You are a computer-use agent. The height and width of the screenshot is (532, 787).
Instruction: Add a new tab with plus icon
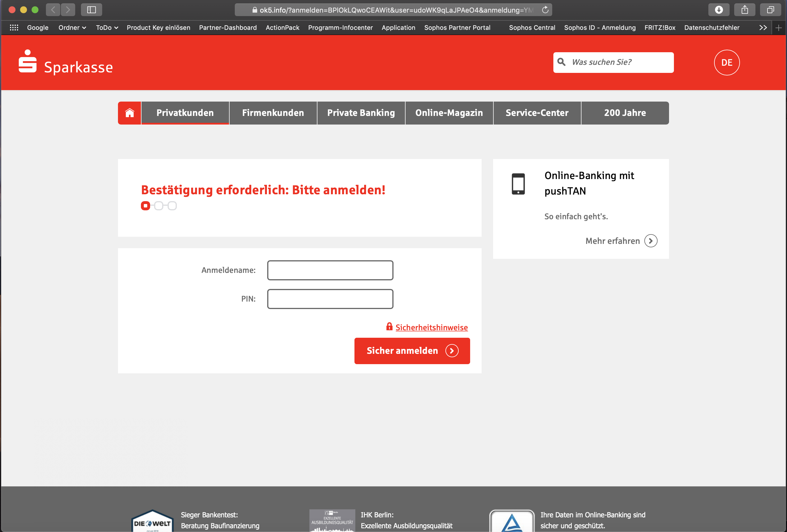tap(779, 28)
